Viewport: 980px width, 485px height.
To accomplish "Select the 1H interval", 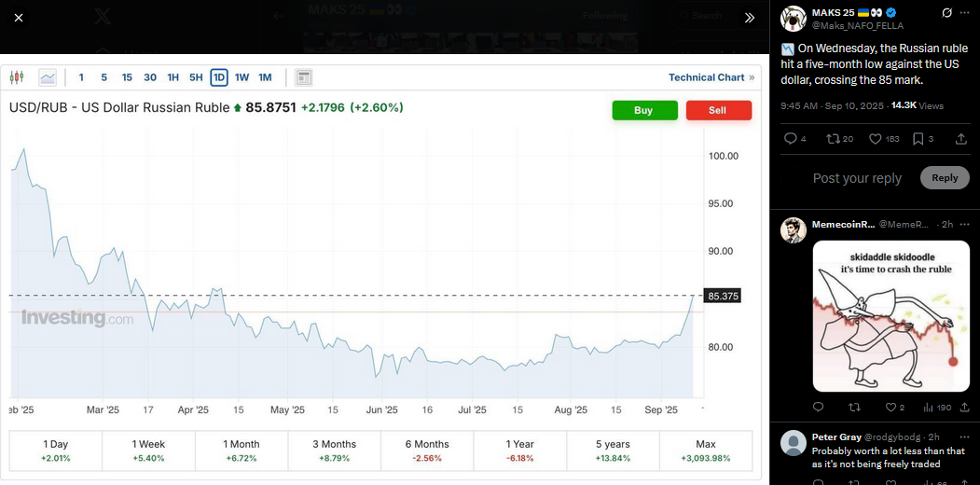I will tap(173, 77).
